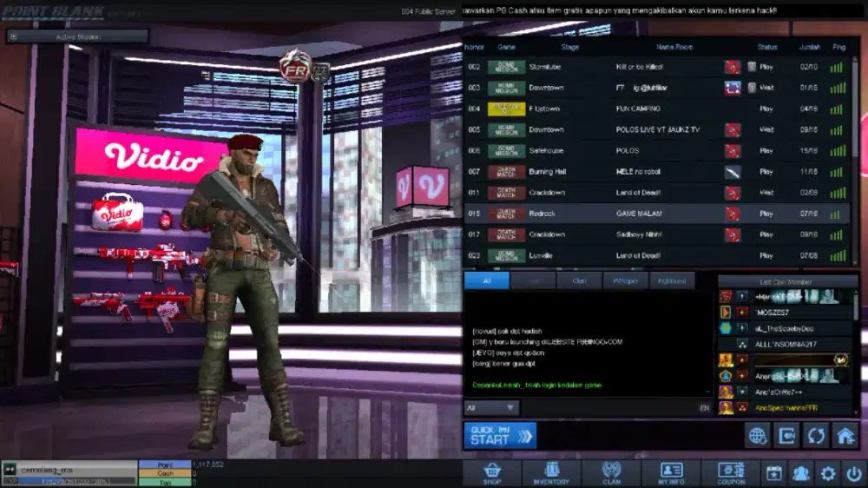The height and width of the screenshot is (488, 868).
Task: Click the EN language button in chat
Action: point(704,408)
